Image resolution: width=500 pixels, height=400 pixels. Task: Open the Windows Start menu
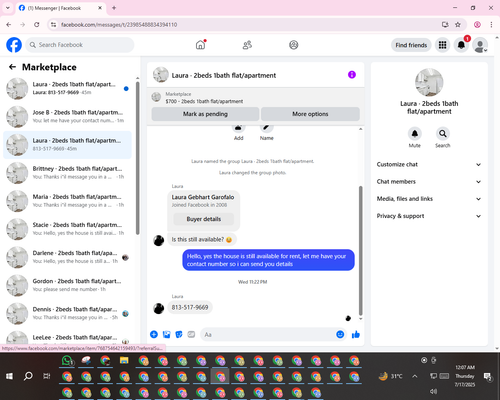point(9,376)
